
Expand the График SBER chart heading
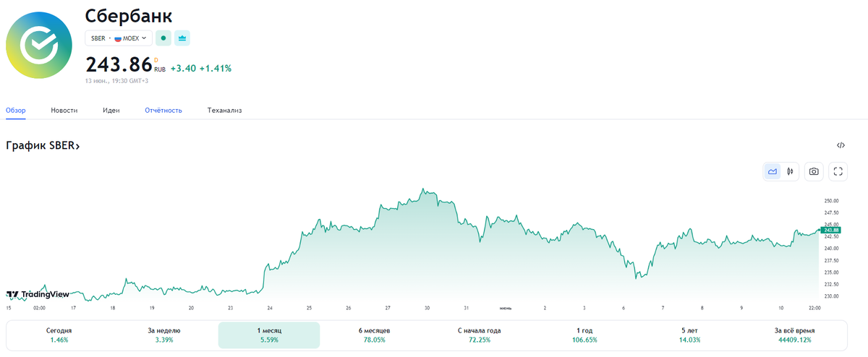point(43,146)
